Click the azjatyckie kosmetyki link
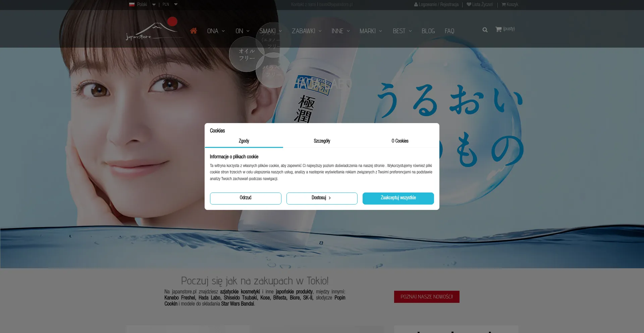This screenshot has height=333, width=644. [240, 292]
